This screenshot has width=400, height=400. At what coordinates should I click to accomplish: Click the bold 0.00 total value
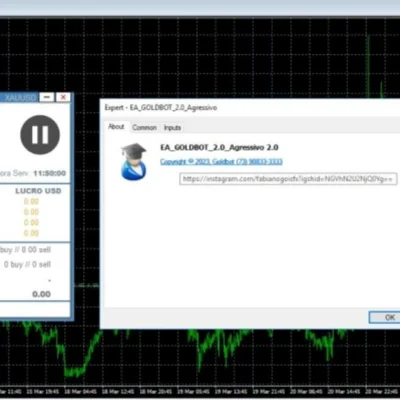pos(42,294)
